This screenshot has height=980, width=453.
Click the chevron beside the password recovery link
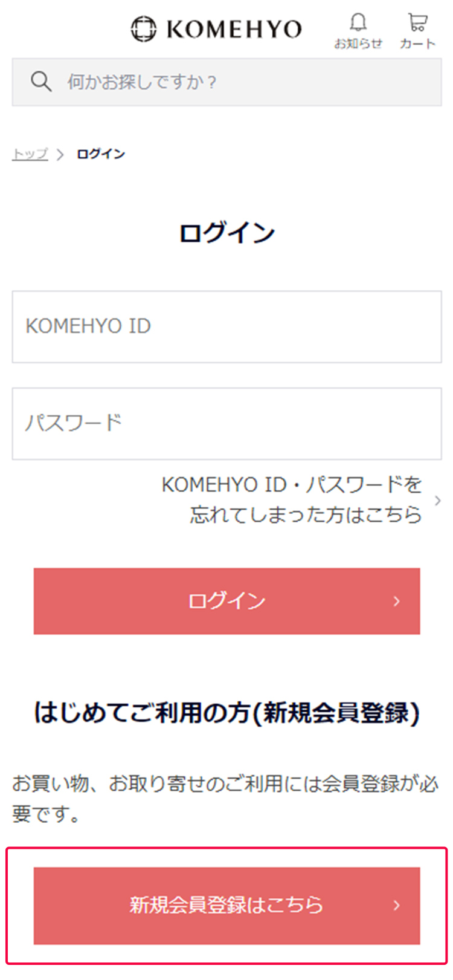438,501
